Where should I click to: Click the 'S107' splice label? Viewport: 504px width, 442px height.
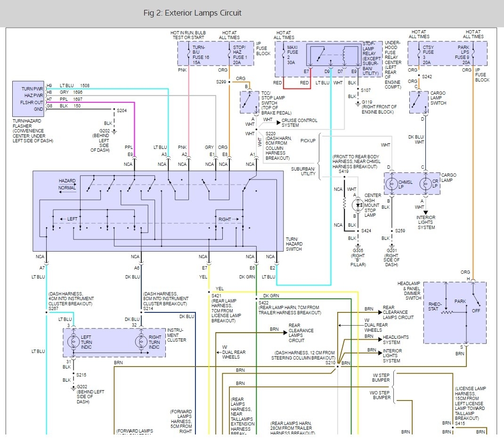tap(366, 90)
